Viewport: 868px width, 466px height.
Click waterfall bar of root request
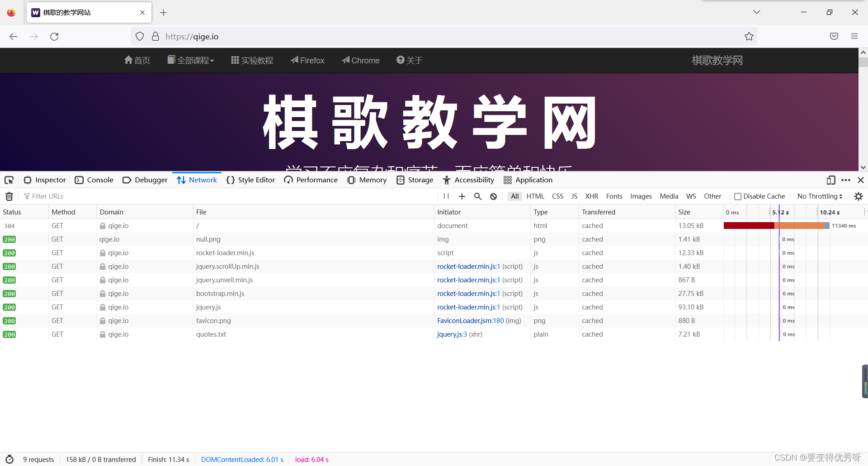coord(776,226)
